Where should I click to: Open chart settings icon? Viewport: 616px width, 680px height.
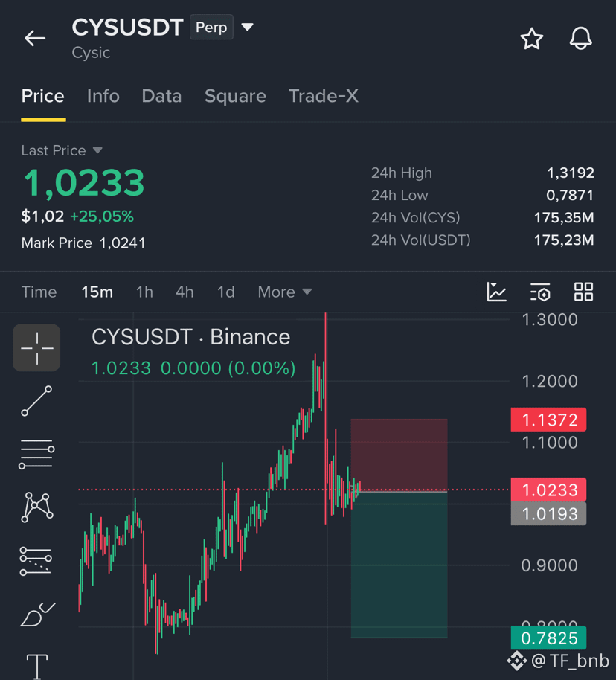coord(540,292)
